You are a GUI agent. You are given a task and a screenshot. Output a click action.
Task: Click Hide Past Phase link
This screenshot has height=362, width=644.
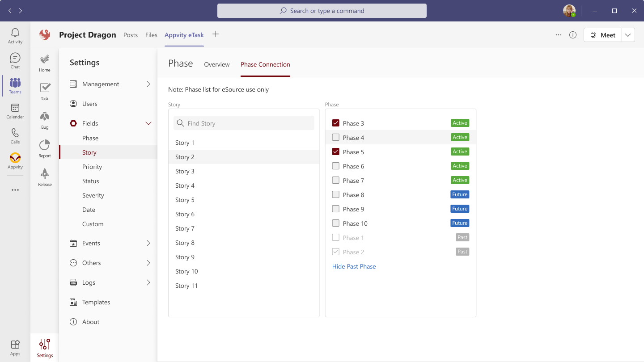point(354,266)
